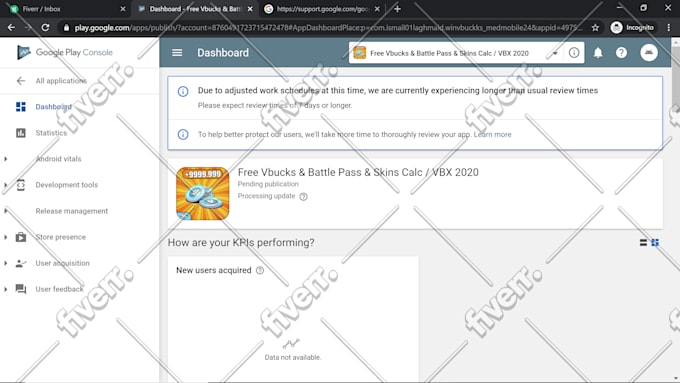Open the account avatar menu

pyautogui.click(x=649, y=52)
